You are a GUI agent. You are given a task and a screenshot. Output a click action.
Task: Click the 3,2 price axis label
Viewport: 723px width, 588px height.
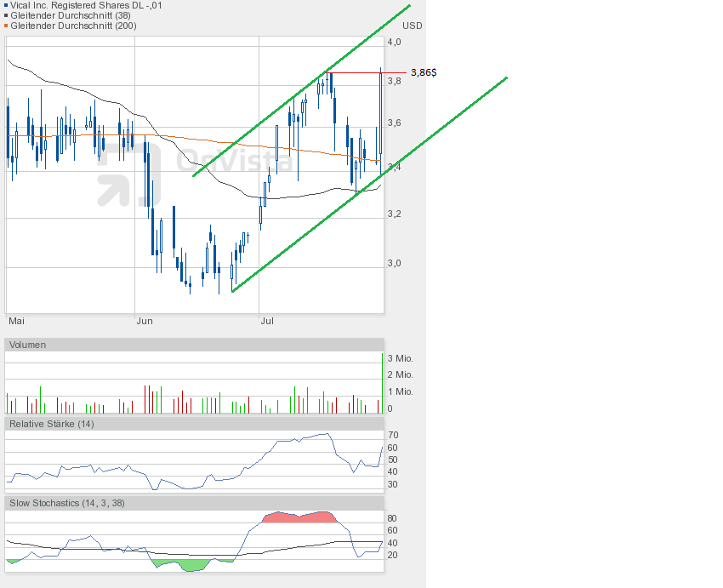point(394,214)
